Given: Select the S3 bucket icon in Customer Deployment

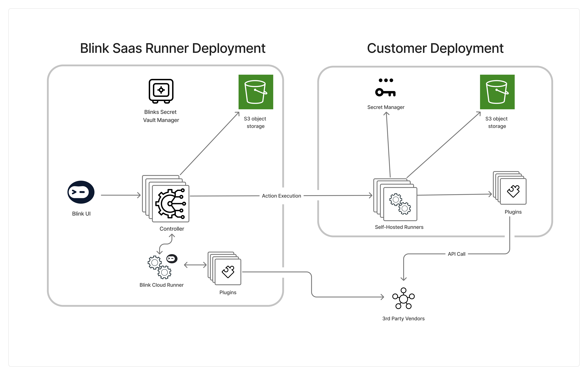Looking at the screenshot, I should click(x=497, y=92).
